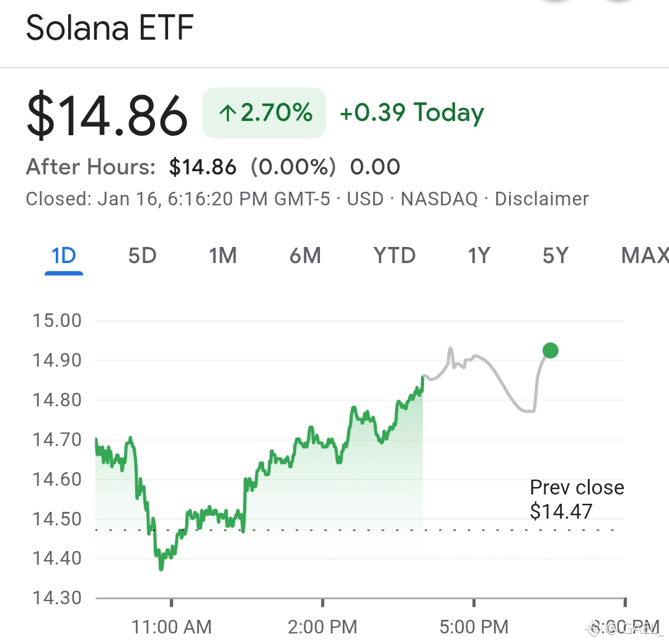Screen dimensions: 669x644
Task: Click the 11:00 AM time axis marker
Action: [x=172, y=627]
